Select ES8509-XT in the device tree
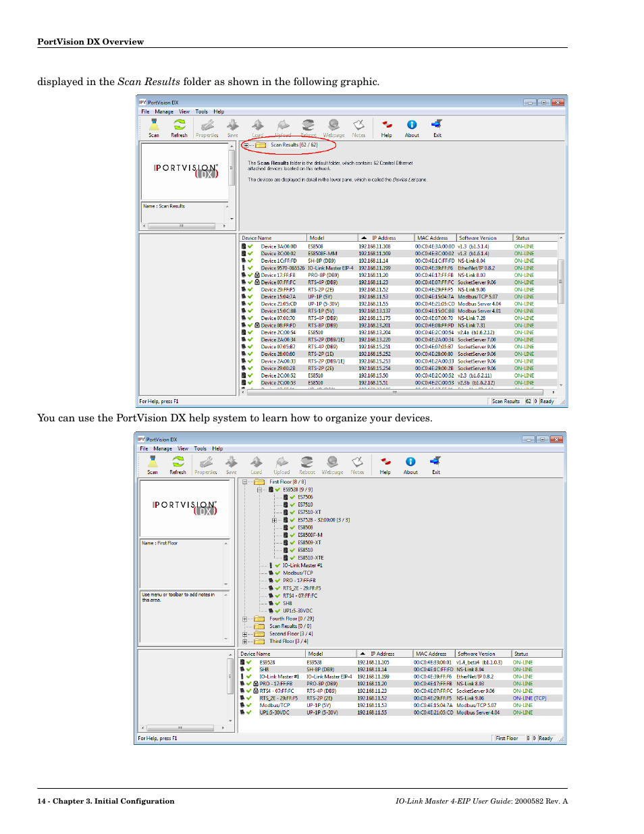 pyautogui.click(x=309, y=543)
